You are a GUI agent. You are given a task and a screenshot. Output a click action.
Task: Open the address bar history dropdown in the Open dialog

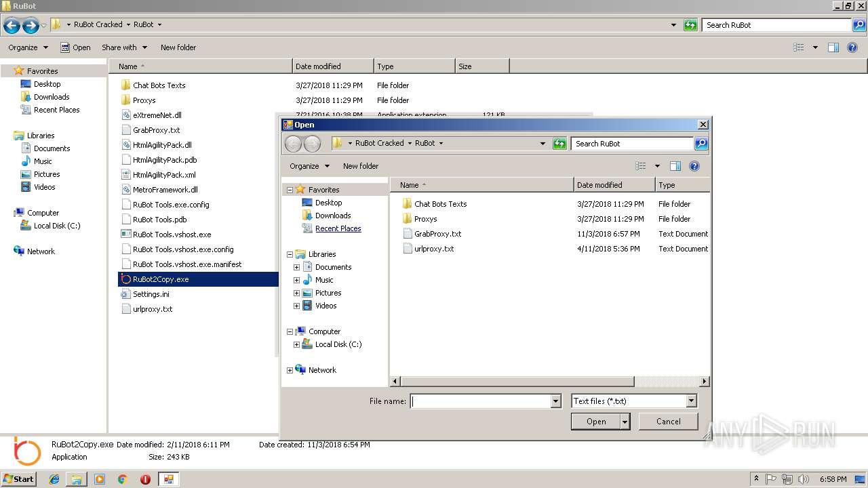pyautogui.click(x=542, y=144)
